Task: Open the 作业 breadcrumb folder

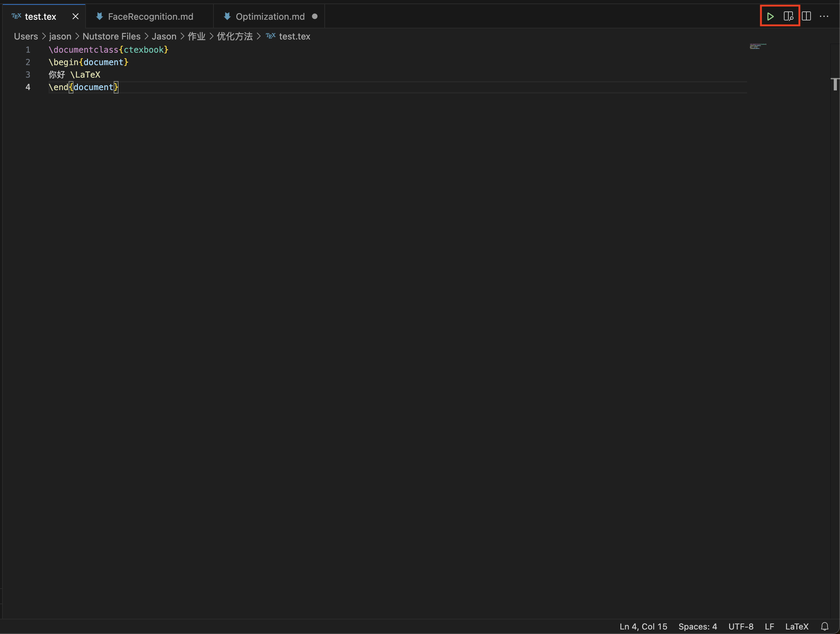Action: [x=196, y=36]
